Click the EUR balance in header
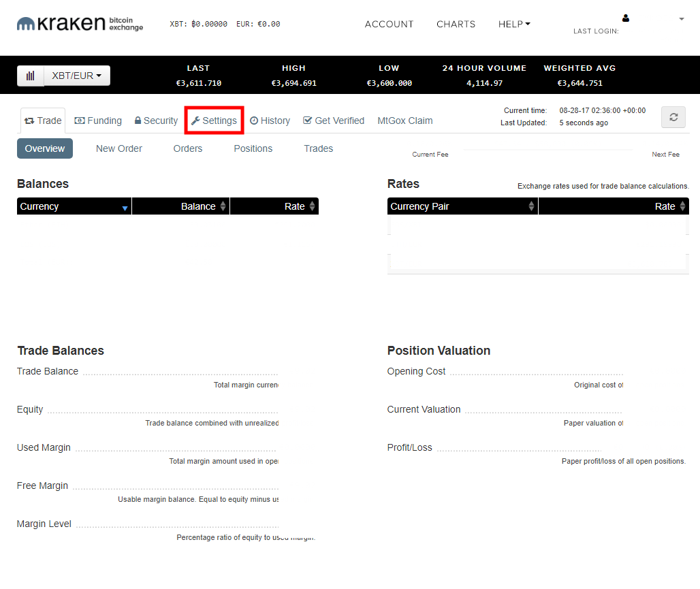The image size is (700, 589). (x=258, y=24)
